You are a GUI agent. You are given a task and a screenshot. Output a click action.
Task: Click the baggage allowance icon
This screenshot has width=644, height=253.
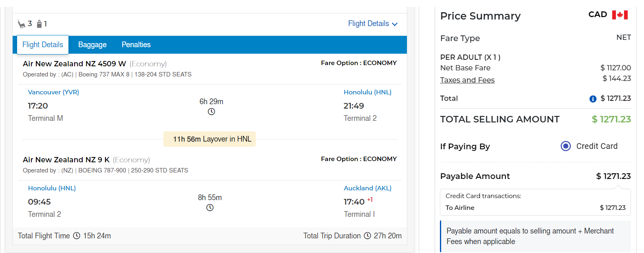tap(39, 24)
